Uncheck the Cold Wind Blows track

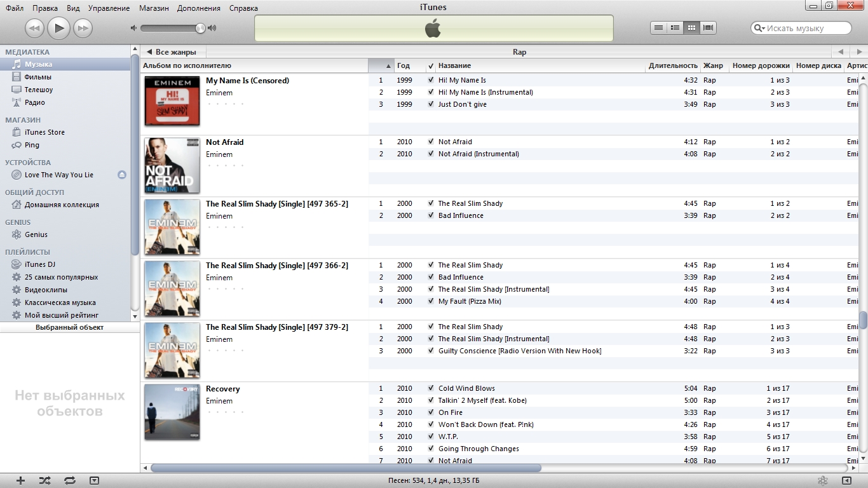[431, 388]
